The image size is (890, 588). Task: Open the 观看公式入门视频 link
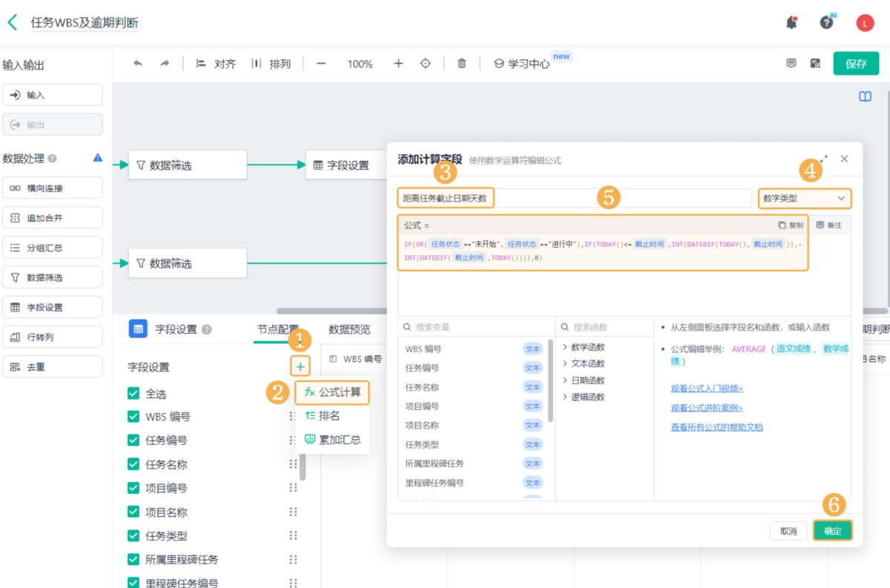707,389
